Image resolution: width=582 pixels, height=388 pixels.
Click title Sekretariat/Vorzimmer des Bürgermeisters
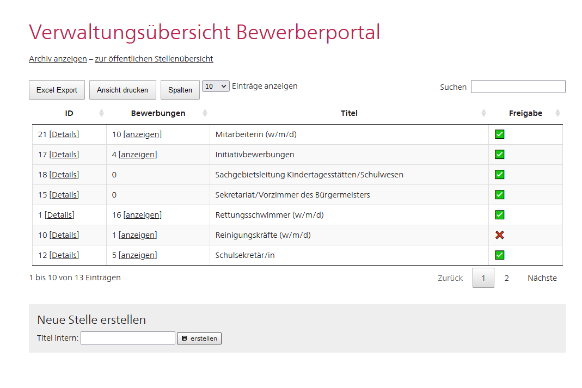point(292,195)
